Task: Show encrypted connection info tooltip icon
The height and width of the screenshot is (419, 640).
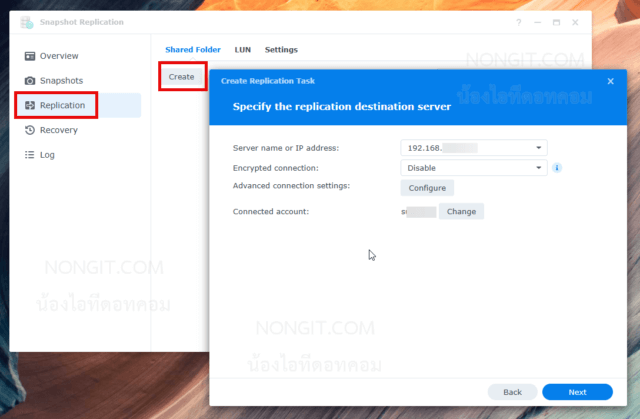Action: pyautogui.click(x=557, y=168)
